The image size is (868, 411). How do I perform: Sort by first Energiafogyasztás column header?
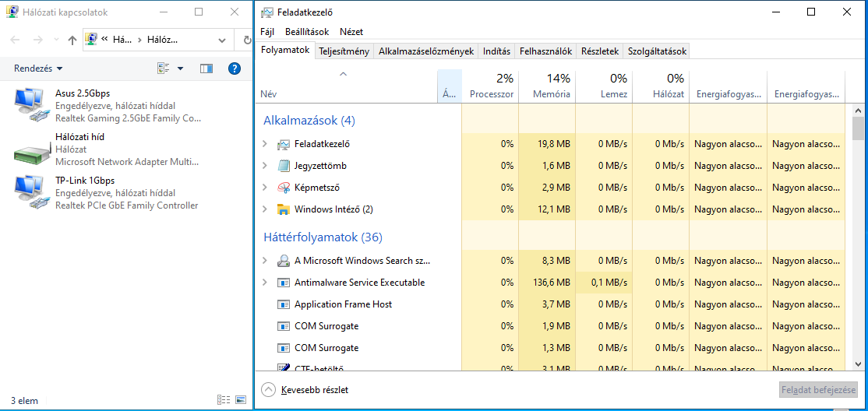729,86
